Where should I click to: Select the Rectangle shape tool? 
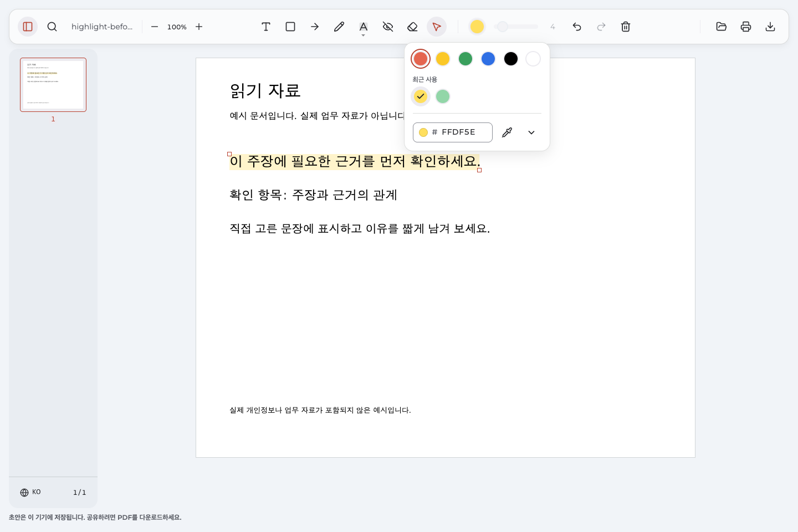tap(290, 27)
